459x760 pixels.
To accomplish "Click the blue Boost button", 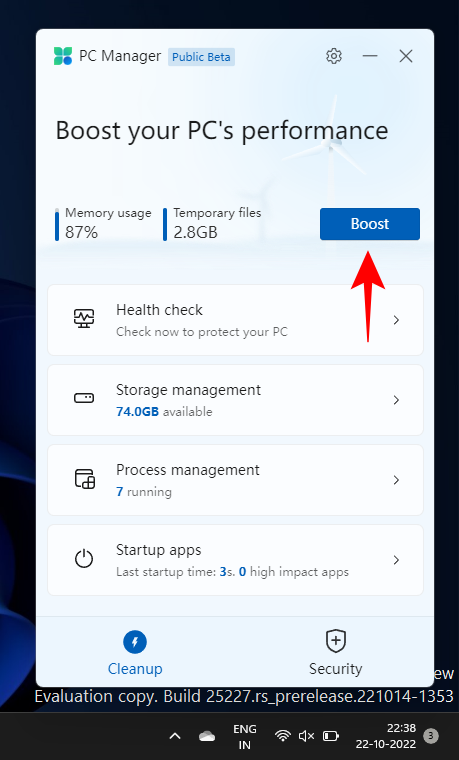I will coord(370,224).
